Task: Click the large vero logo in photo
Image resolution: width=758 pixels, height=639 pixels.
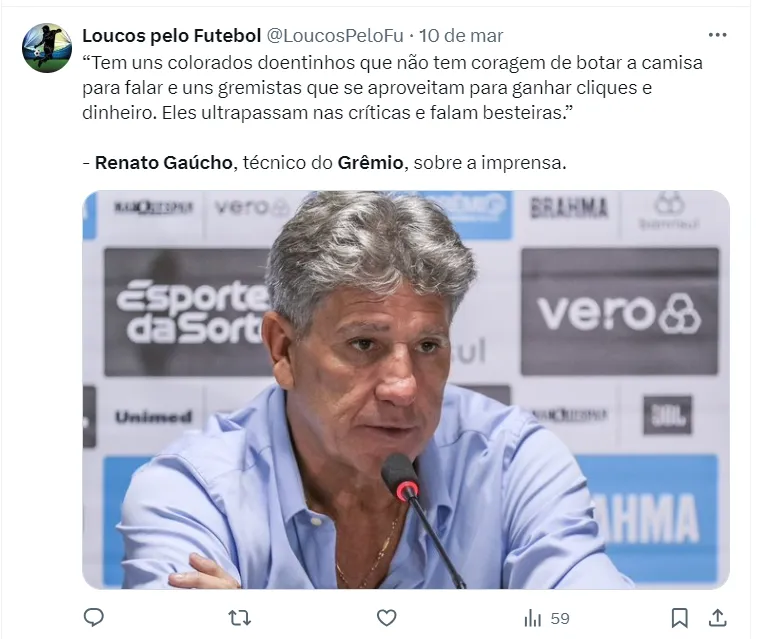Action: click(620, 312)
